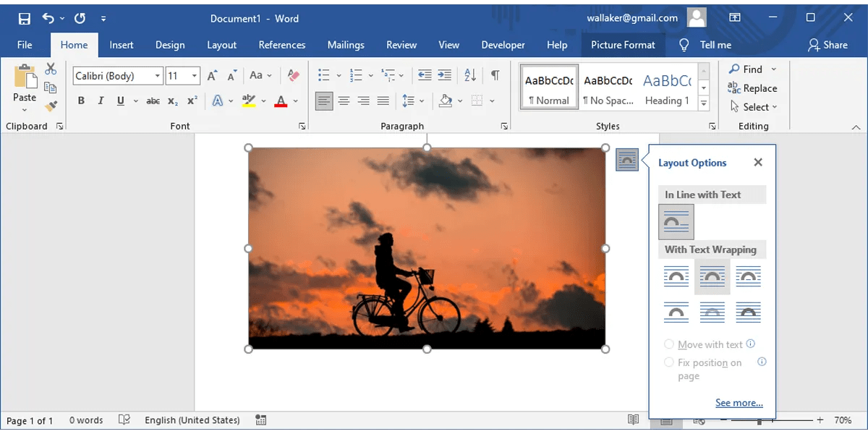Viewport: 868px width, 434px height.
Task: Switch to the Picture Format tab
Action: tap(623, 45)
